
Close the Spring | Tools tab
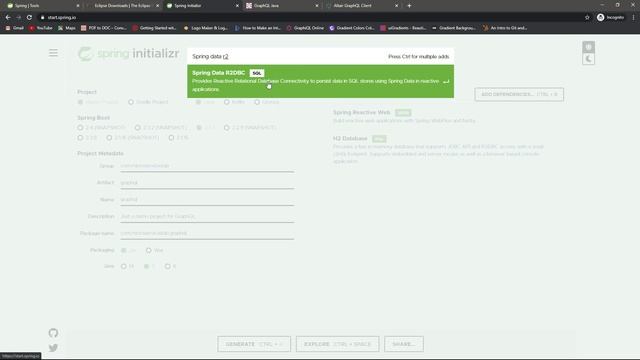tap(78, 6)
